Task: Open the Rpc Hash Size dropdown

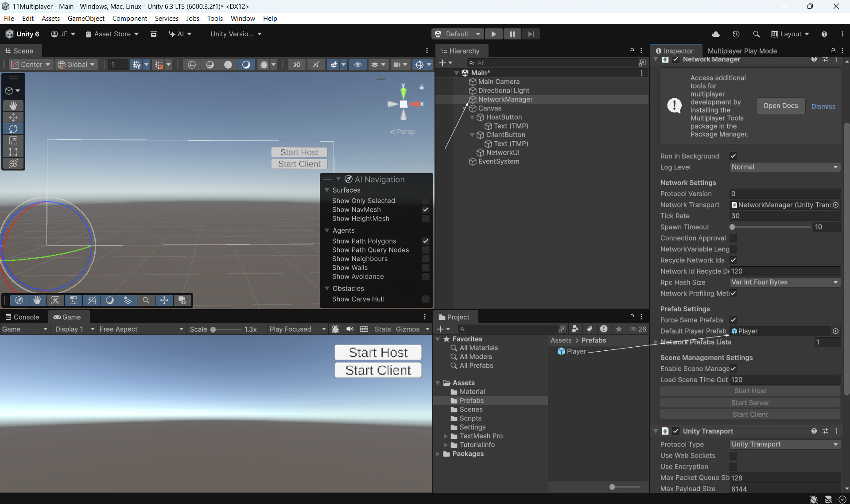Action: click(x=784, y=283)
